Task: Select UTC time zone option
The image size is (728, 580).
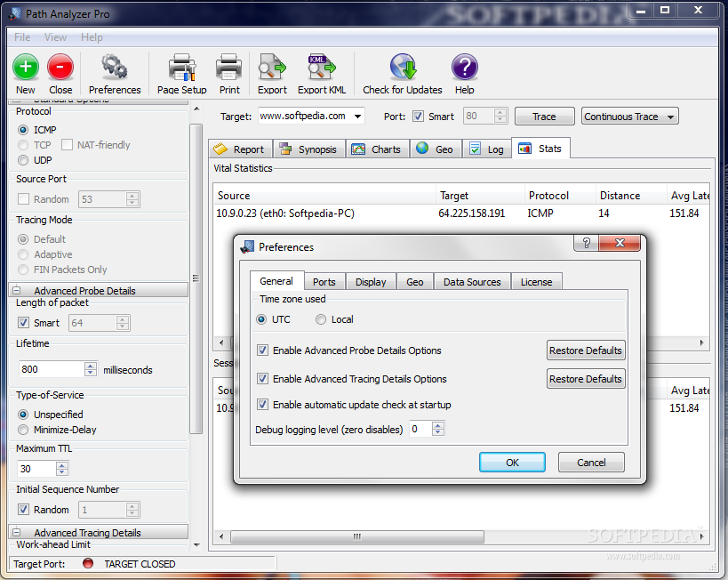Action: click(x=261, y=319)
